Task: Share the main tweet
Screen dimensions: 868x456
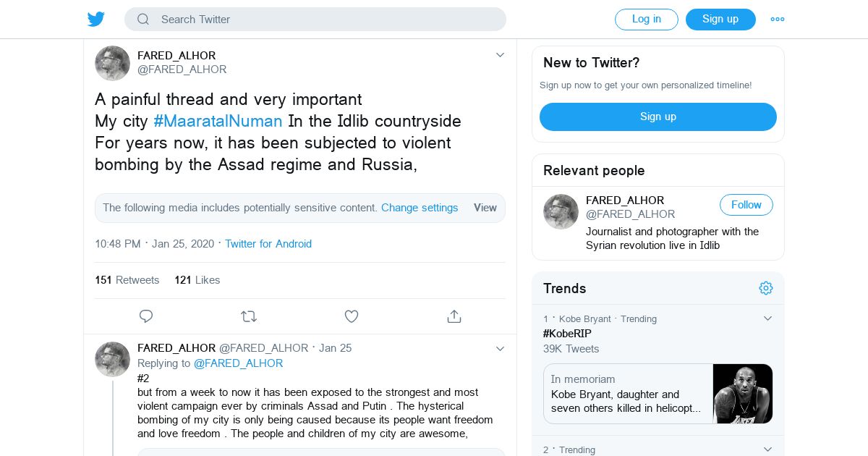Action: (x=454, y=316)
